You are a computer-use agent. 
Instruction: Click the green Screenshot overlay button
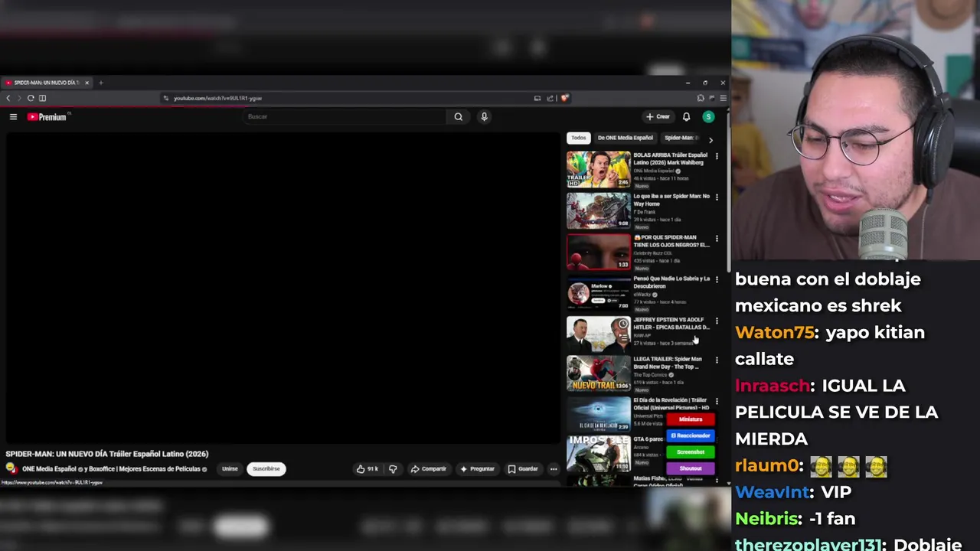691,452
